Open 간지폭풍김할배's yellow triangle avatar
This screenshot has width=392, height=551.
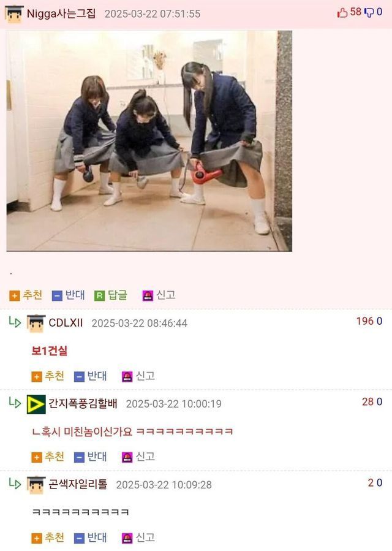click(x=36, y=405)
